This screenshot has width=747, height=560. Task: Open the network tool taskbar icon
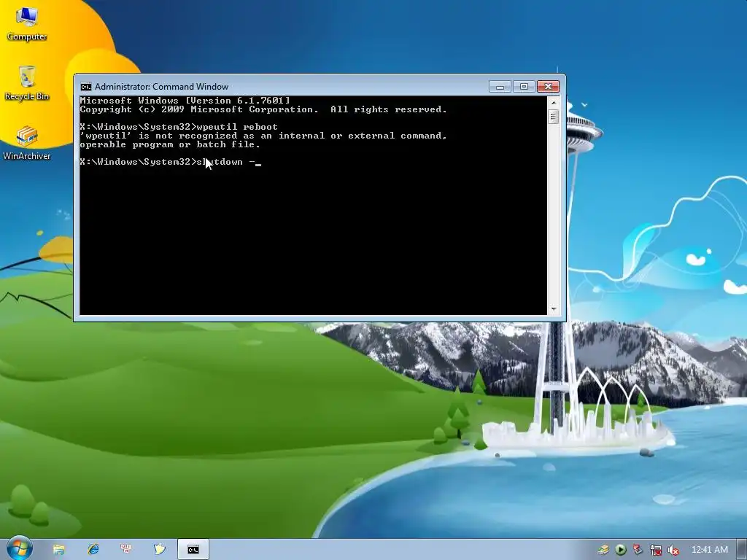pos(126,549)
